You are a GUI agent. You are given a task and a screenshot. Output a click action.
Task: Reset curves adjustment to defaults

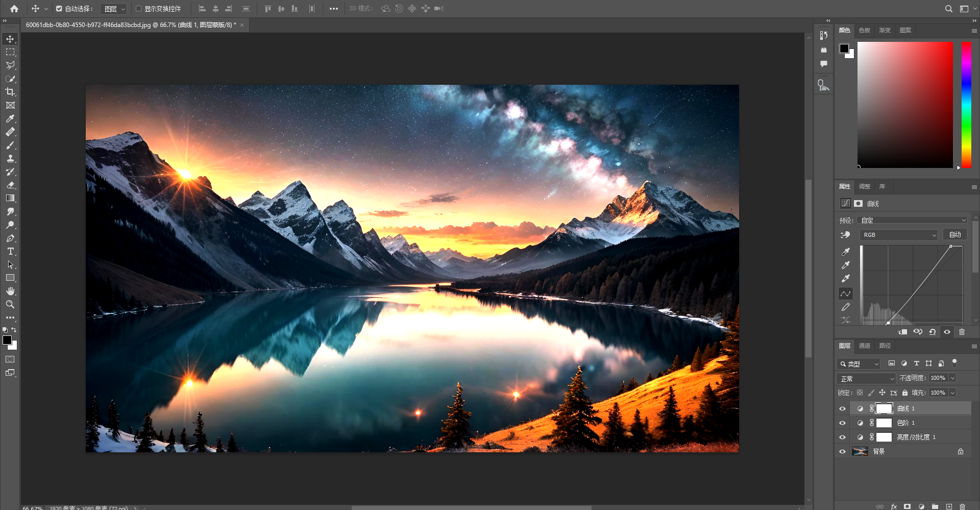pyautogui.click(x=933, y=332)
